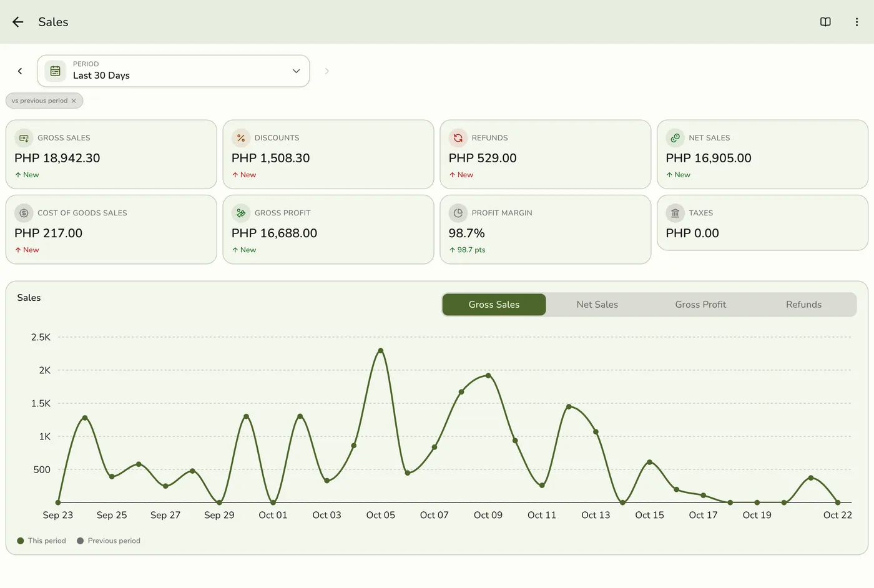
Task: Click the Refunds circular arrow icon
Action: (458, 138)
